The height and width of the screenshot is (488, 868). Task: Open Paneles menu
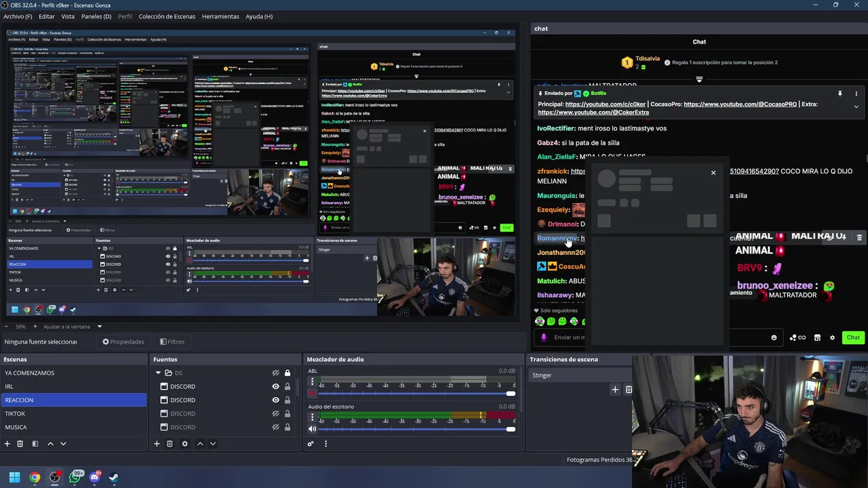click(x=96, y=16)
